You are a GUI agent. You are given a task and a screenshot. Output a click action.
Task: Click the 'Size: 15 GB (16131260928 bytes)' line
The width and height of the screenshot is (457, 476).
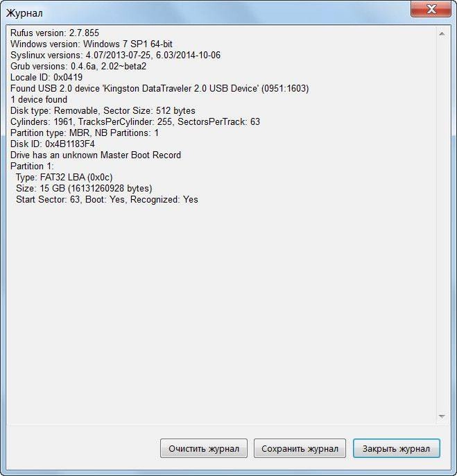coord(84,188)
